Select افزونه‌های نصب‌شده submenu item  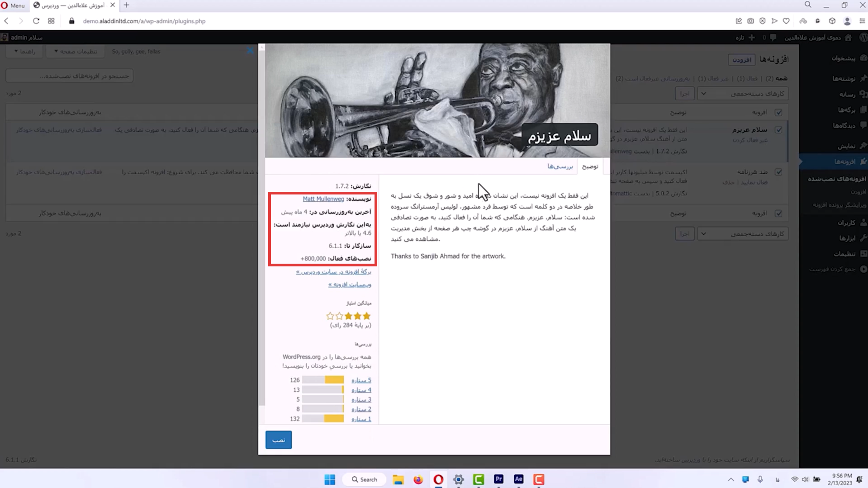pos(837,179)
